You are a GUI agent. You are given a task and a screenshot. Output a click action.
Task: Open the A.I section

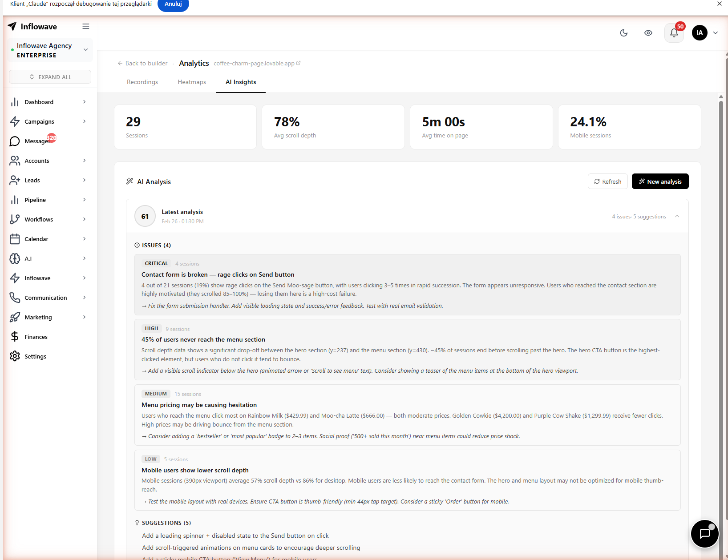28,258
